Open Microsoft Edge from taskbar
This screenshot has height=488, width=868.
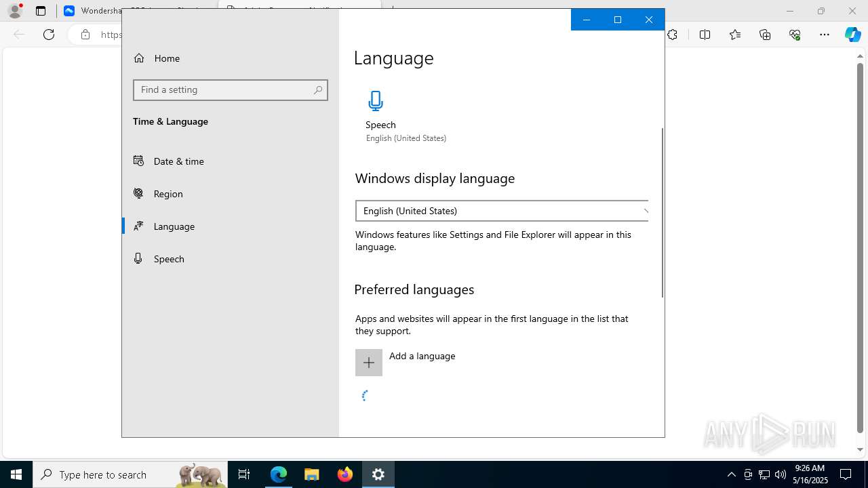[x=279, y=474]
